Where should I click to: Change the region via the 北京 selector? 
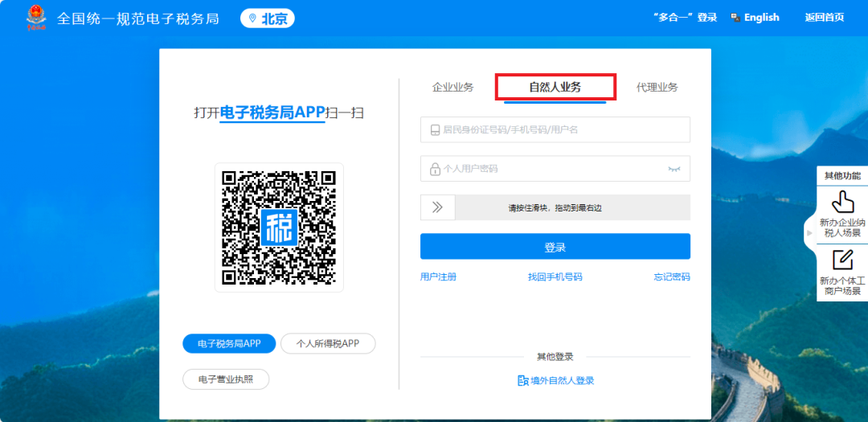coord(268,18)
